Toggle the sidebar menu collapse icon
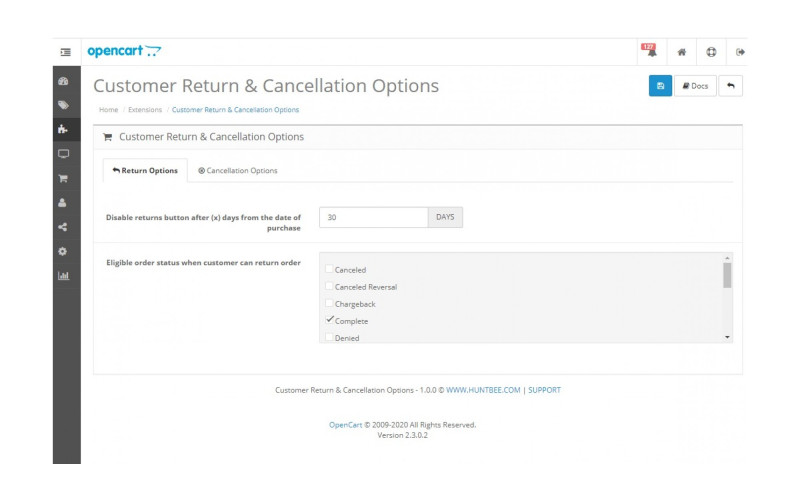800x500 pixels. pyautogui.click(x=65, y=52)
